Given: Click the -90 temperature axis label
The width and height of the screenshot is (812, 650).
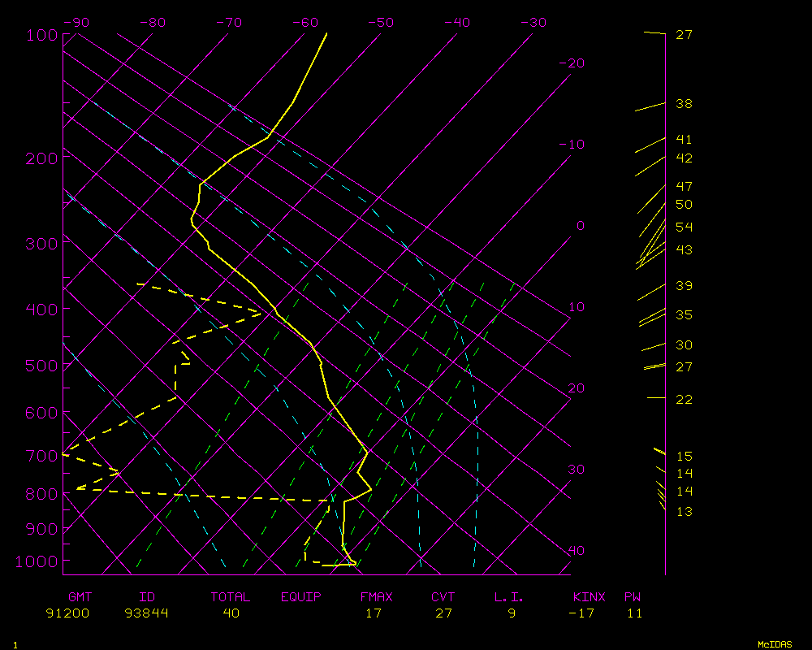Looking at the screenshot, I should [76, 23].
